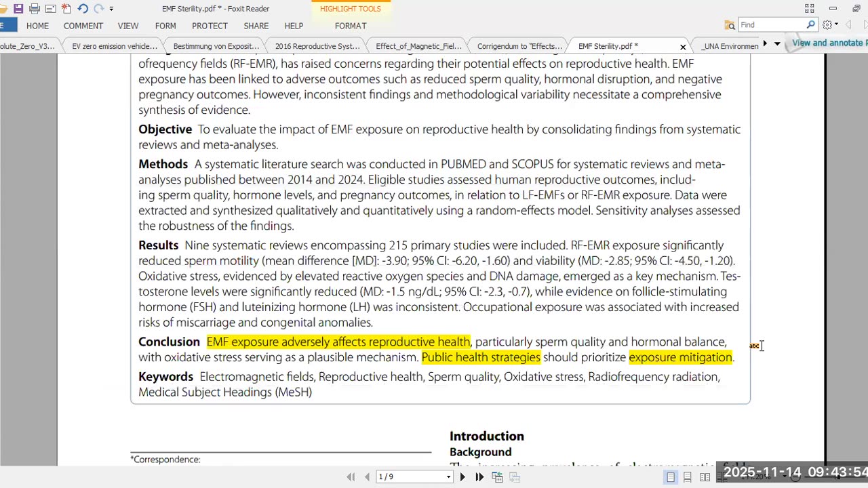Open the FORM ribbon tab

click(165, 26)
